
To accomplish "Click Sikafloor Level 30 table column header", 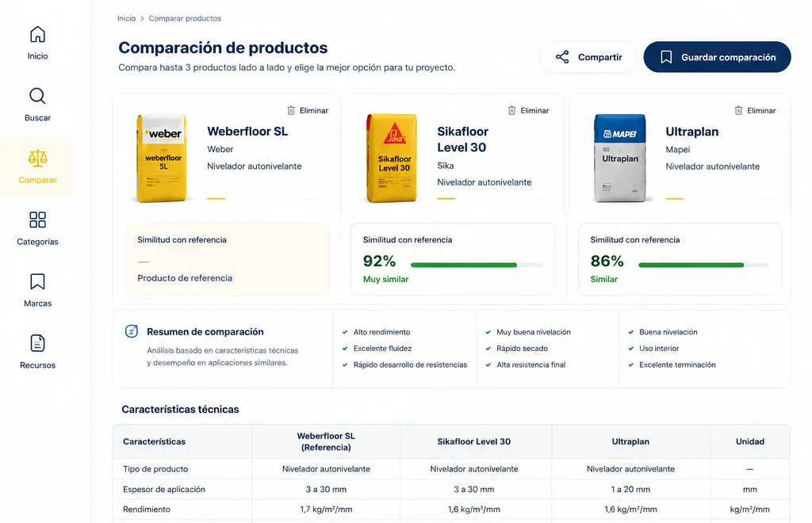I will pyautogui.click(x=474, y=441).
